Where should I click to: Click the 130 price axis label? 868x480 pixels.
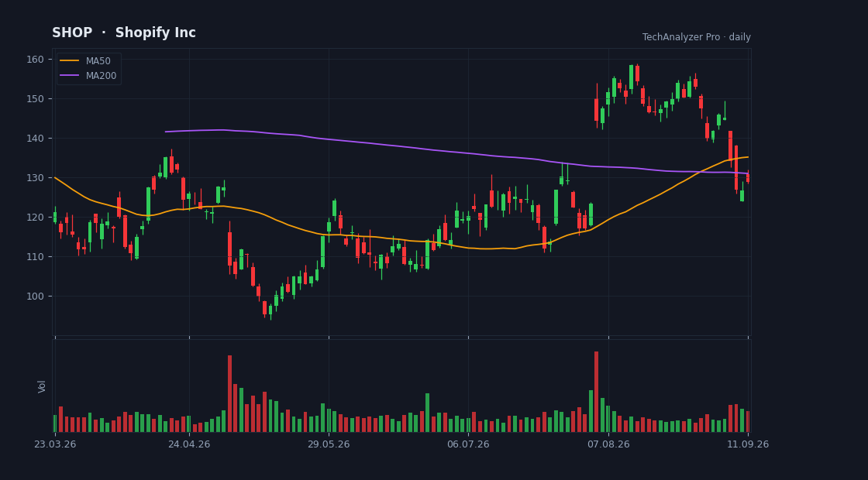click(x=36, y=177)
